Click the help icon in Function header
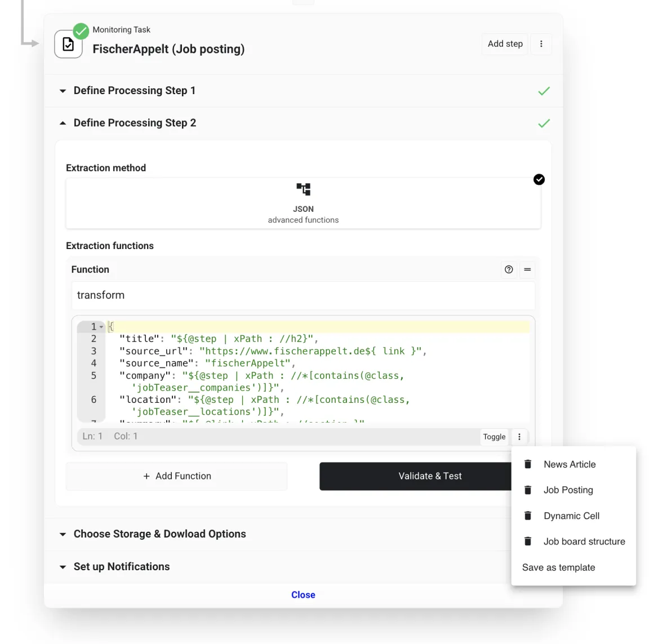This screenshot has width=654, height=644. (509, 269)
